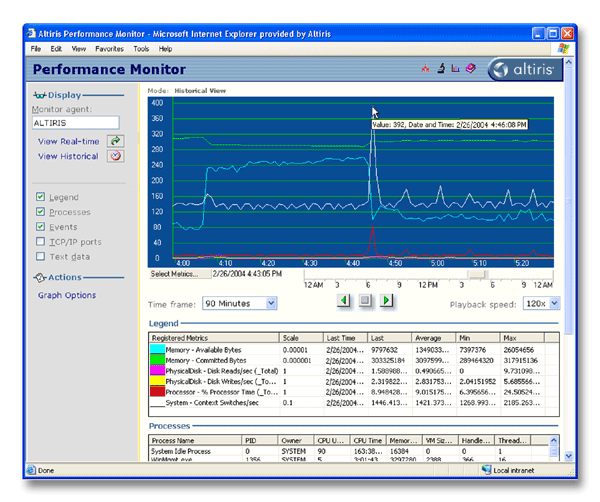
Task: Click the Processes table scroll up arrow
Action: (554, 440)
